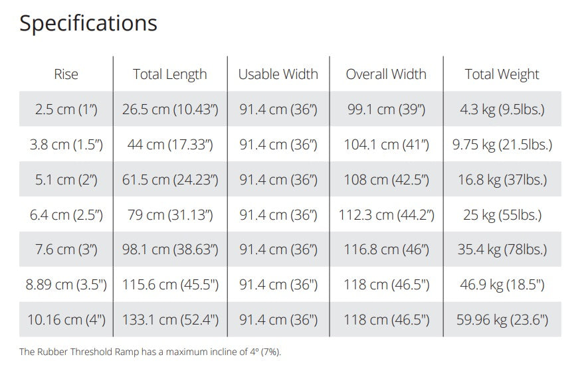Click the Total Weight column header
Viewport: 588px width, 367px height.
[502, 74]
